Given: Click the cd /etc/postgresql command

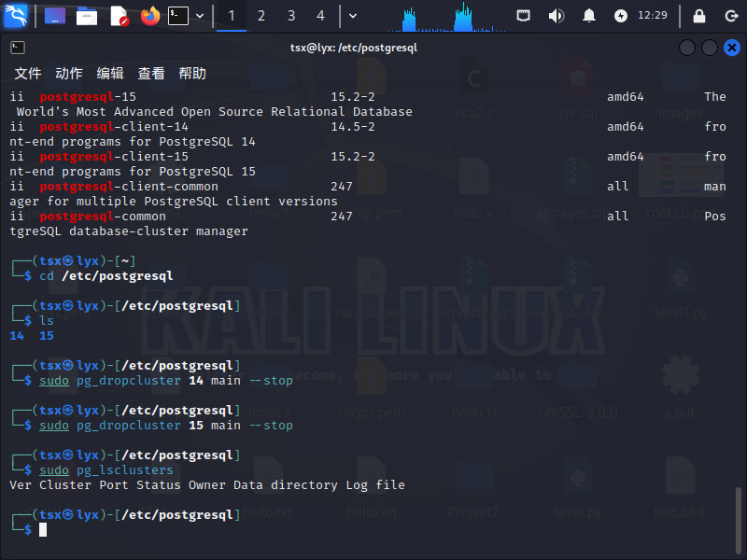Looking at the screenshot, I should click(106, 276).
